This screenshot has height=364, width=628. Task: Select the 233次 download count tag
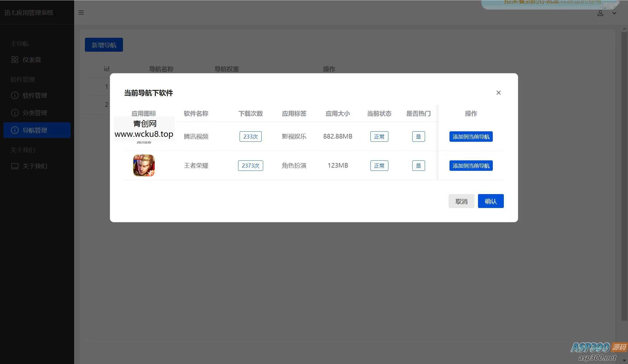[x=250, y=137]
